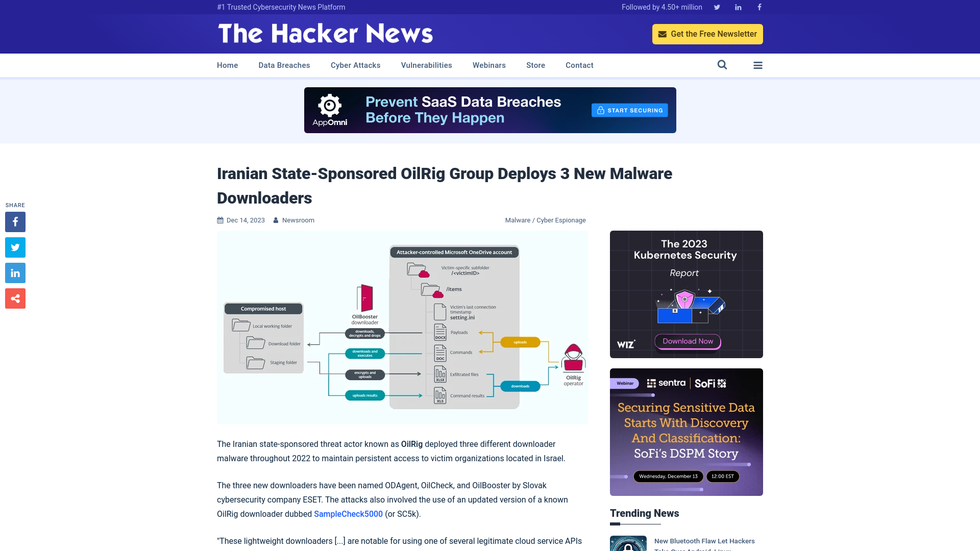Image resolution: width=980 pixels, height=551 pixels.
Task: Click the Webinars navigation menu item
Action: tap(488, 65)
